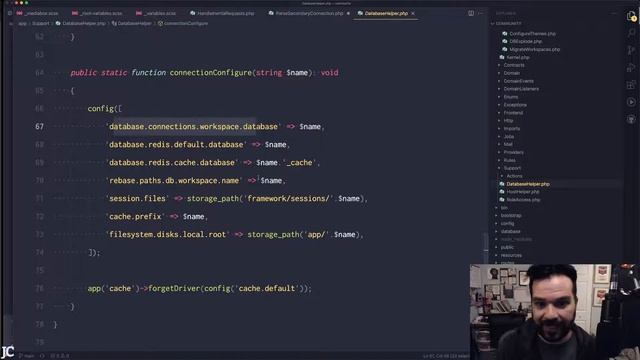
Task: Expand the Frontend folder
Action: point(513,113)
